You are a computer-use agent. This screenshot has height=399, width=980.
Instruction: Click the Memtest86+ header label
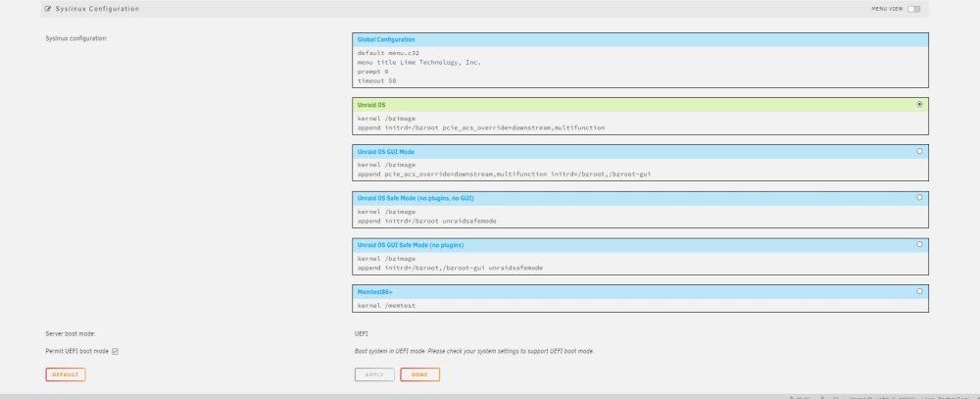coord(375,291)
